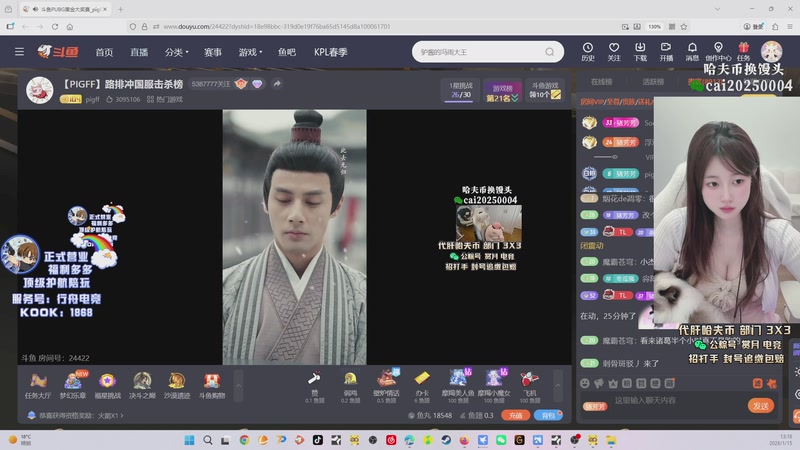This screenshot has width=800, height=450.
Task: Expand the gift list chevron
Action: tap(558, 386)
